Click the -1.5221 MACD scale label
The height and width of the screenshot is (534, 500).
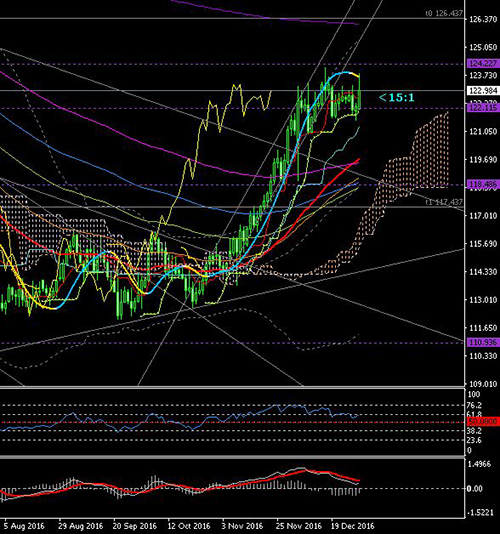pyautogui.click(x=480, y=513)
